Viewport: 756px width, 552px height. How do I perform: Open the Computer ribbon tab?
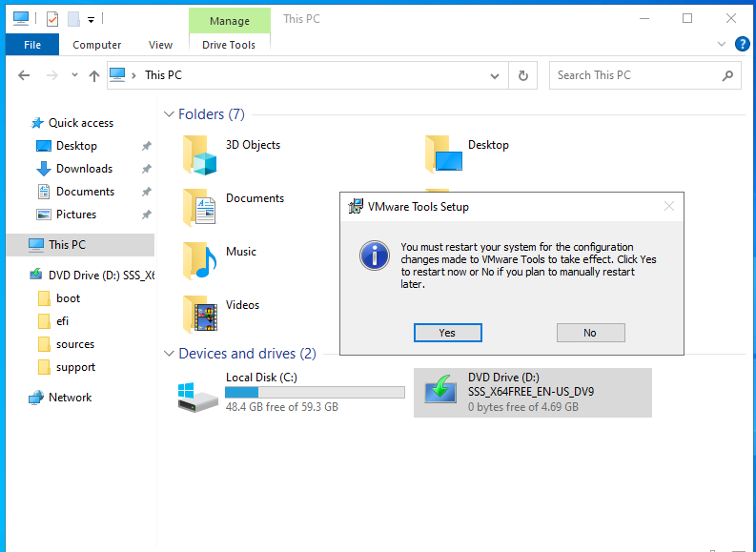(96, 45)
